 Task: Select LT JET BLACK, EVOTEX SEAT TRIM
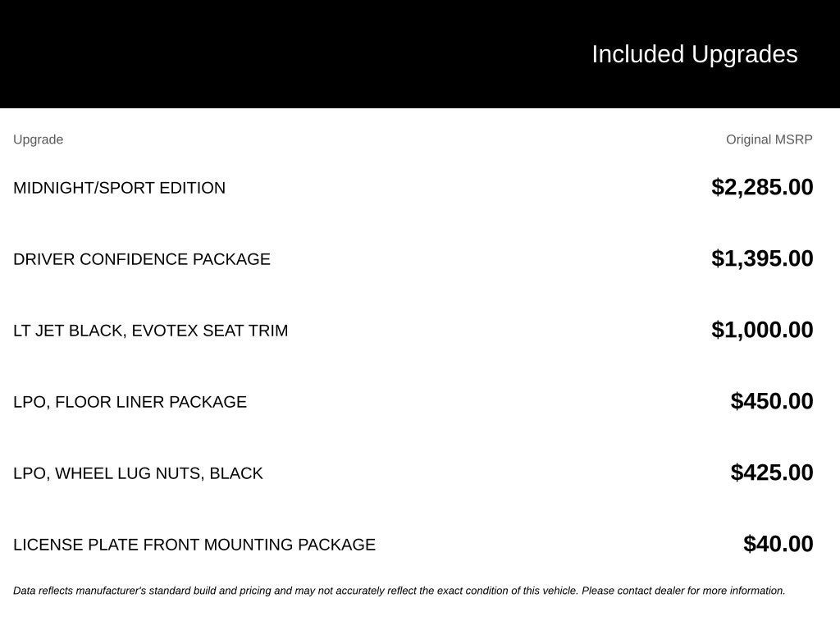(x=151, y=331)
